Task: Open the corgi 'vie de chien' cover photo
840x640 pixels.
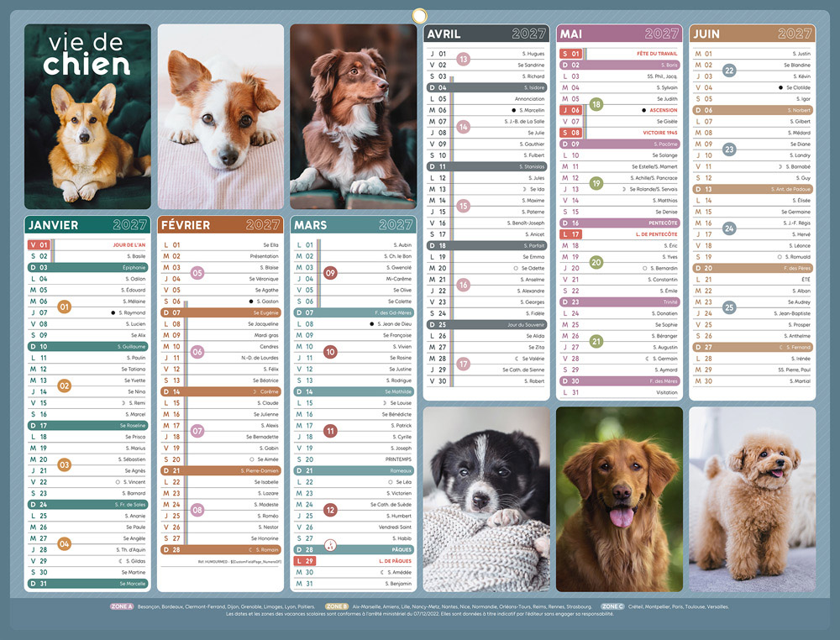Action: coord(87,116)
